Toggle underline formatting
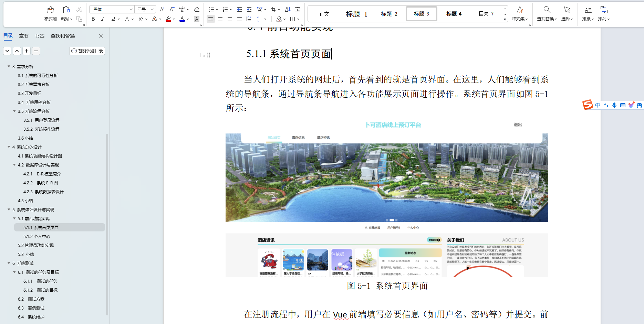Image resolution: width=644 pixels, height=324 pixels. coord(113,19)
